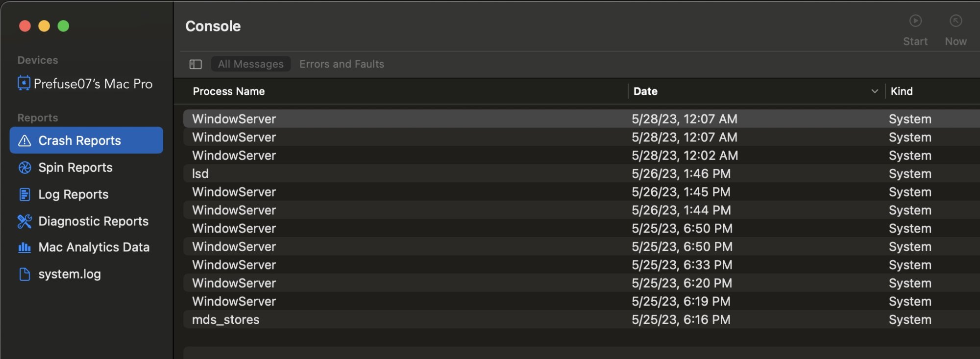Toggle the Date column sort chevron

pos(875,92)
